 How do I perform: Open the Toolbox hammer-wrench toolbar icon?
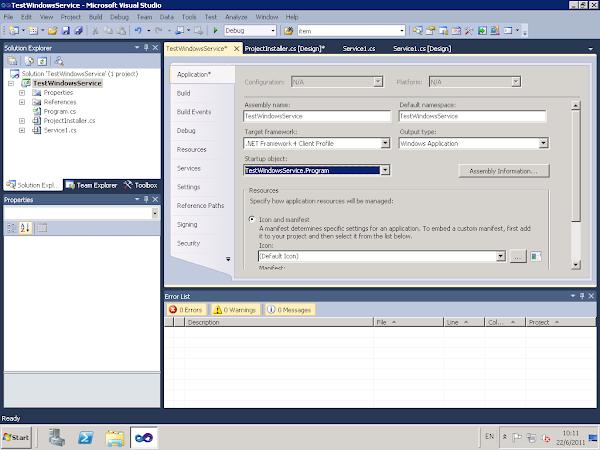pyautogui.click(x=469, y=31)
